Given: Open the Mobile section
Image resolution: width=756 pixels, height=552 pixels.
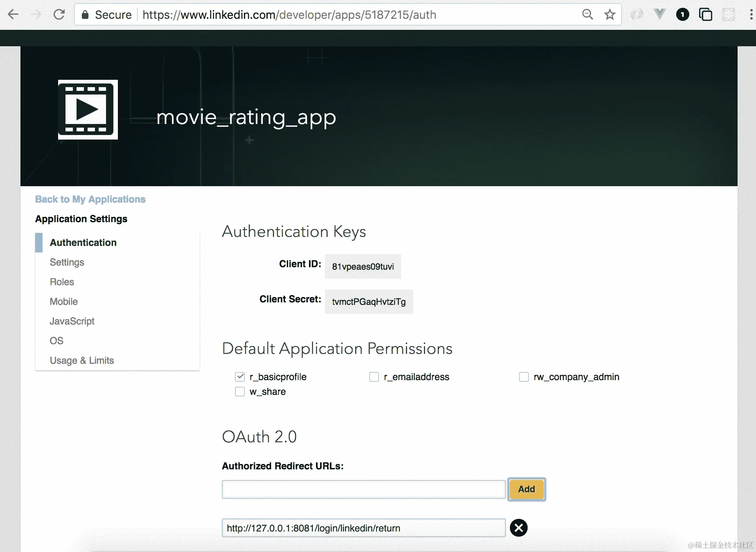Looking at the screenshot, I should (x=64, y=302).
